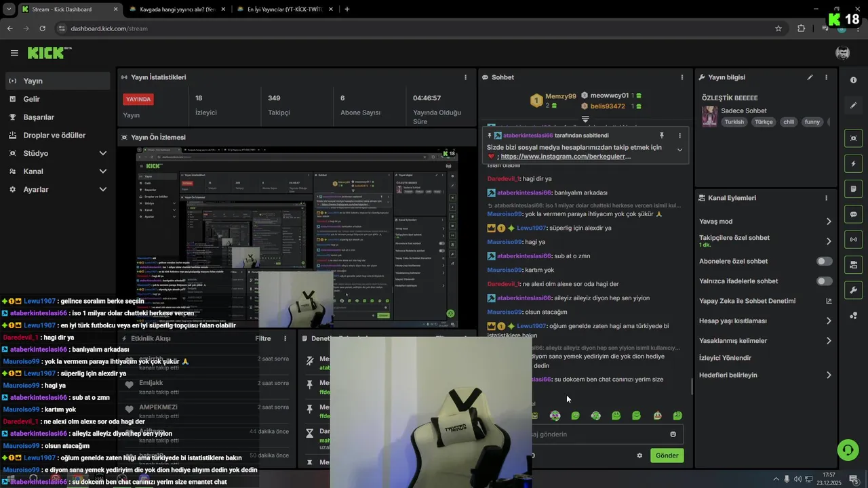Screen dimensions: 868x488
Task: Click the taskbar volume speaker icon
Action: (x=797, y=479)
